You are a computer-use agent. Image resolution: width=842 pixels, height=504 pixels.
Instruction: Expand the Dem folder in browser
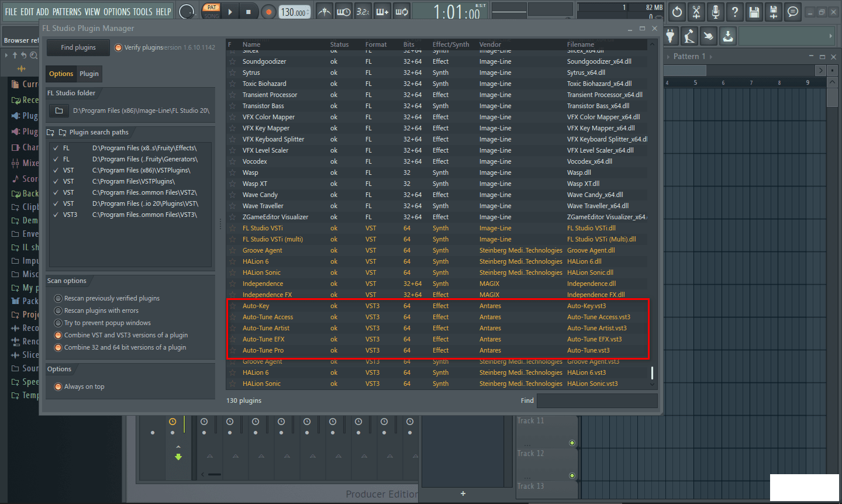pyautogui.click(x=24, y=220)
